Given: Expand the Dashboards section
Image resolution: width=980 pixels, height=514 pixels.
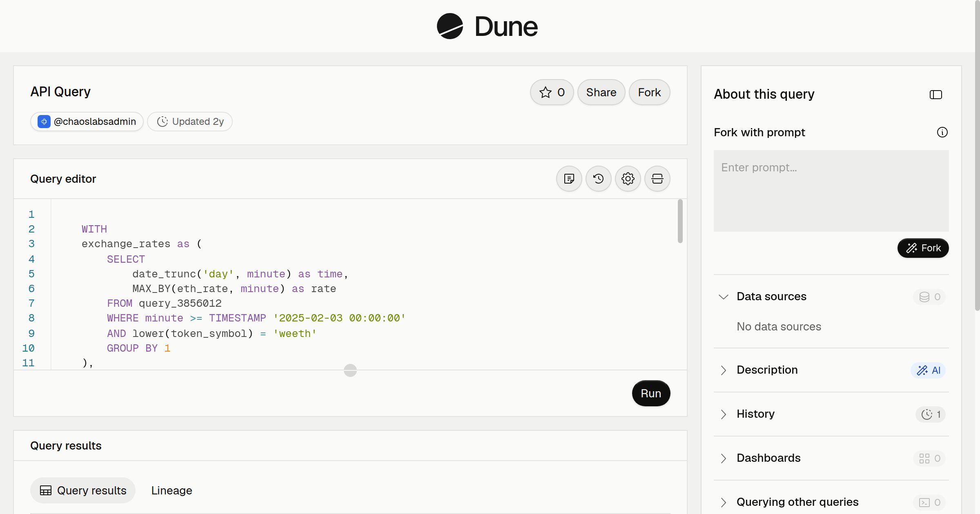Looking at the screenshot, I should click(x=723, y=458).
